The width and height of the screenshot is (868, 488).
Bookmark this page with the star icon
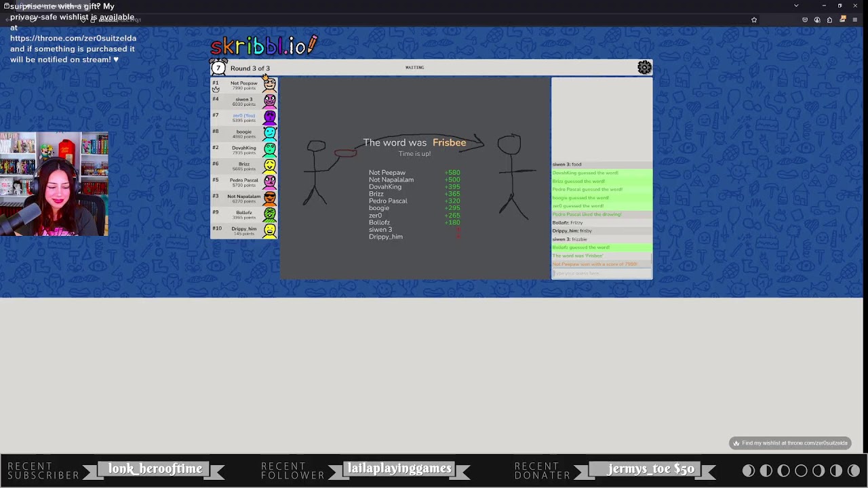point(754,20)
